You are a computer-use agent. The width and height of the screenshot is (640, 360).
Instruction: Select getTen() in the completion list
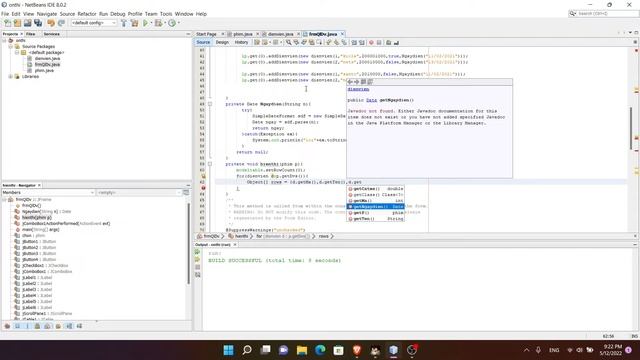click(x=376, y=219)
